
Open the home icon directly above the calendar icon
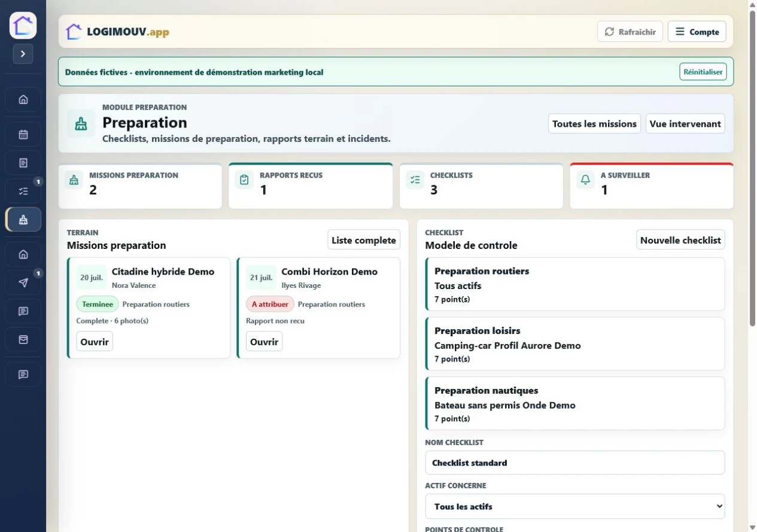[23, 100]
